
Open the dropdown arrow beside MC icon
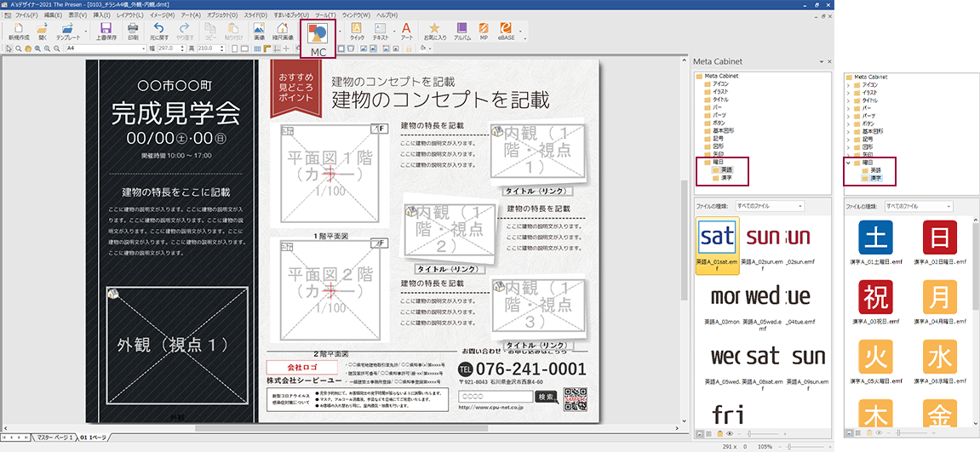click(x=340, y=31)
